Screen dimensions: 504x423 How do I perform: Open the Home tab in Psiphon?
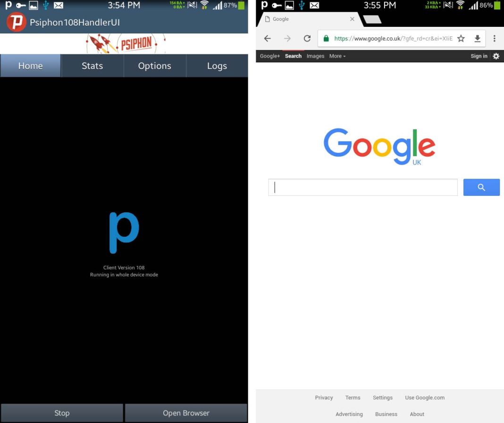pos(31,66)
